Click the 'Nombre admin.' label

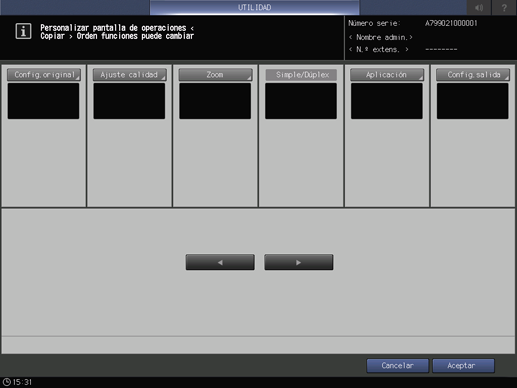coord(381,37)
